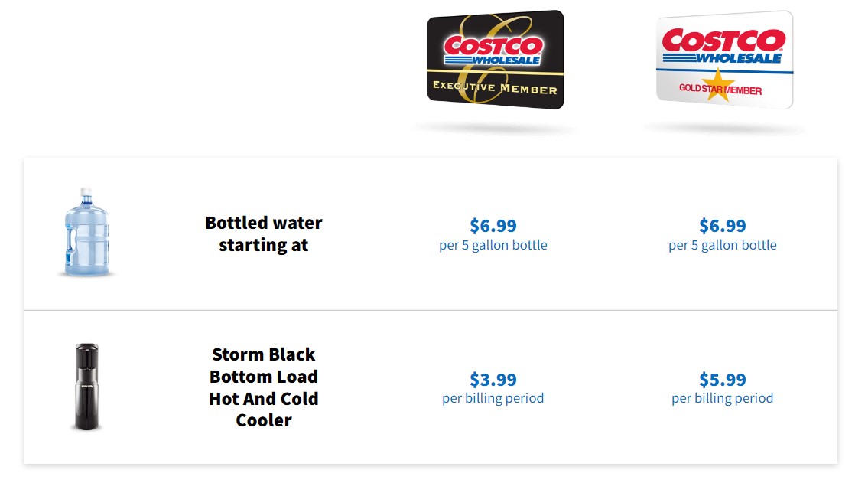The width and height of the screenshot is (868, 480).
Task: Click the "Executive Member" text on the black card
Action: click(x=495, y=87)
